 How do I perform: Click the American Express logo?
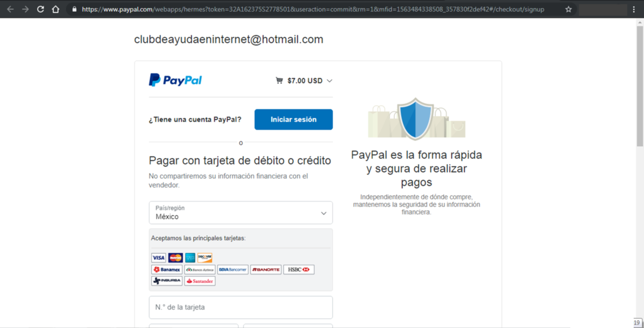tap(190, 258)
